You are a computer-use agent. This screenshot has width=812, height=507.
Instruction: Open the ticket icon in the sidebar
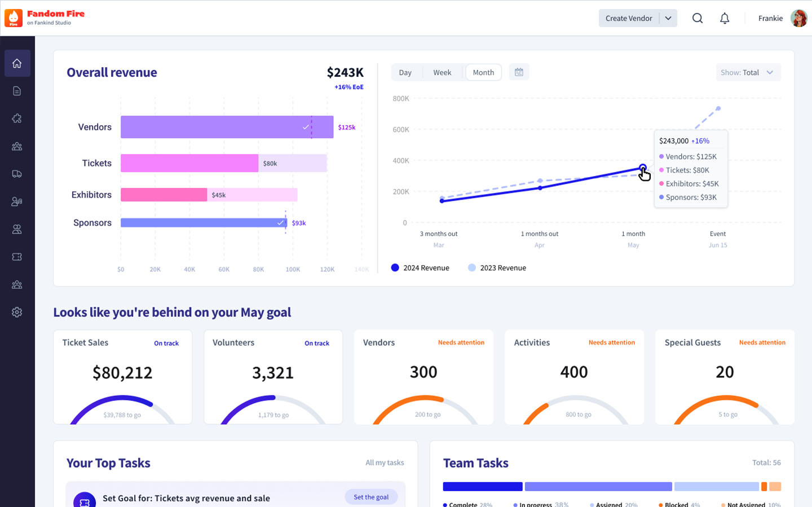click(17, 257)
